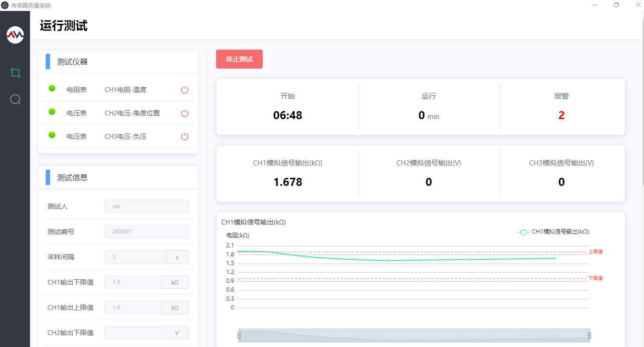Screen dimensions: 644x347
Task: Click the right handle of chart zoom slider
Action: [x=589, y=336]
